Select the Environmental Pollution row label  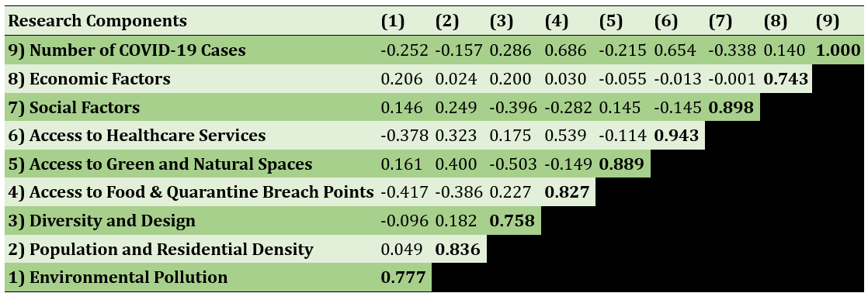(x=117, y=277)
